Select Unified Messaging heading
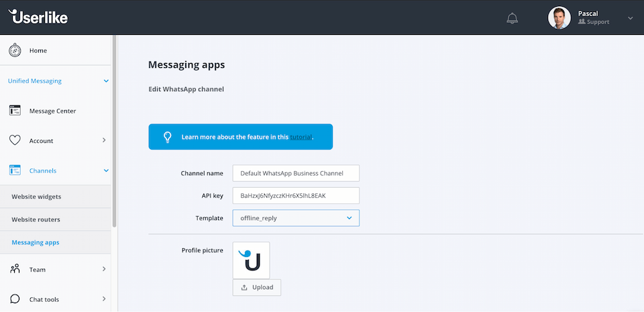This screenshot has height=312, width=644. tap(35, 81)
